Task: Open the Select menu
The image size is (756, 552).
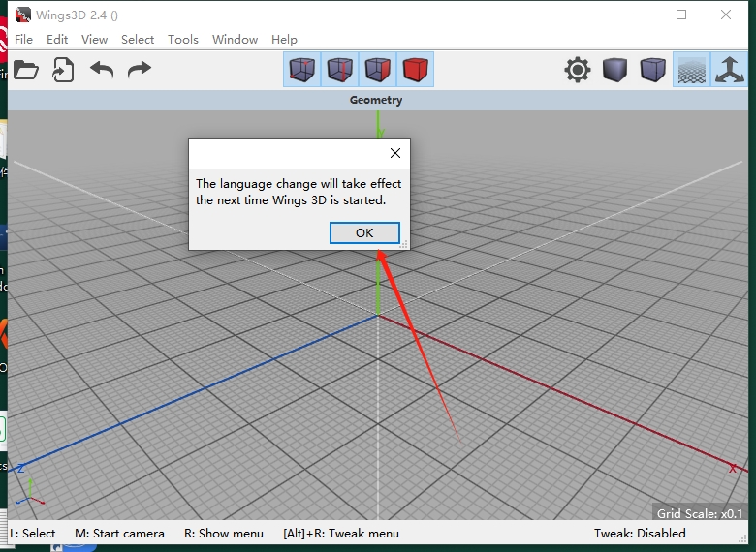Action: coord(138,40)
